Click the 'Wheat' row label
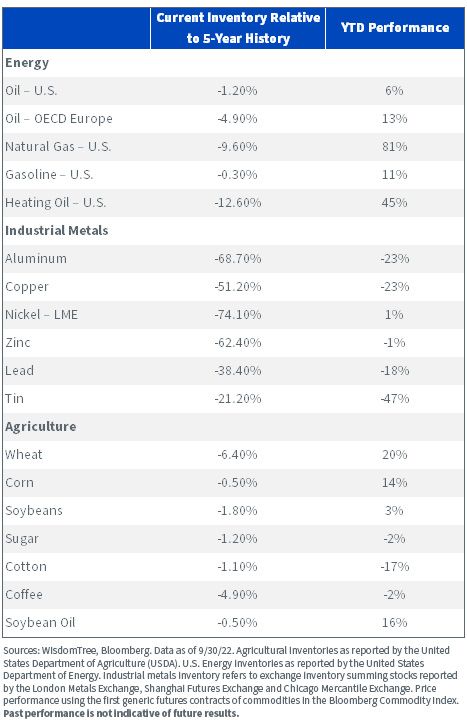 tap(24, 455)
